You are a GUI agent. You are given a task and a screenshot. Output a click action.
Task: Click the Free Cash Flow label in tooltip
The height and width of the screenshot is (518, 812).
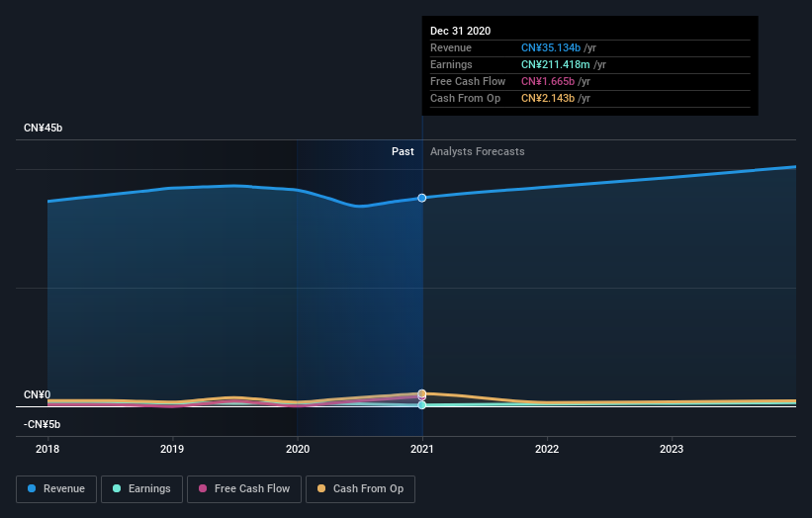pos(468,81)
